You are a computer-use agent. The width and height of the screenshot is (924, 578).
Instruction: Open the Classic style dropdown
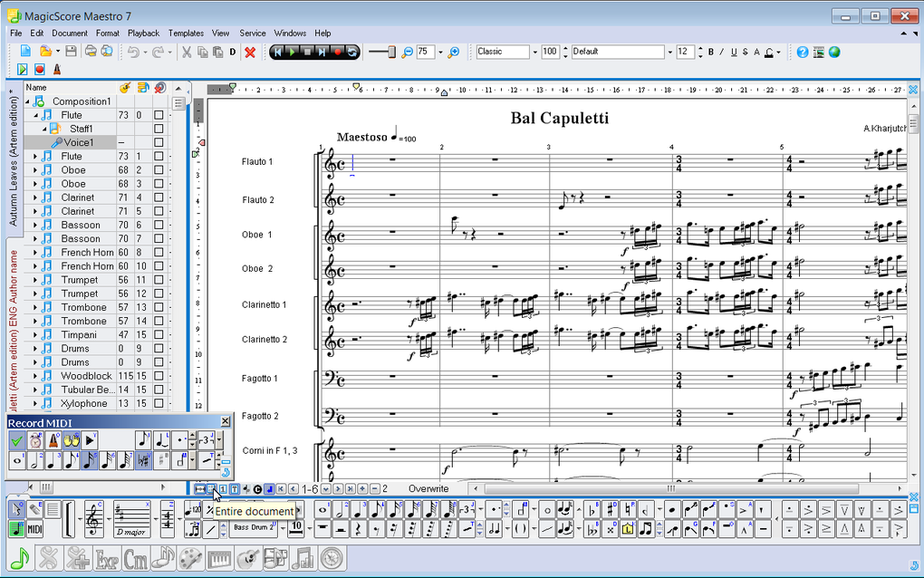(x=535, y=53)
